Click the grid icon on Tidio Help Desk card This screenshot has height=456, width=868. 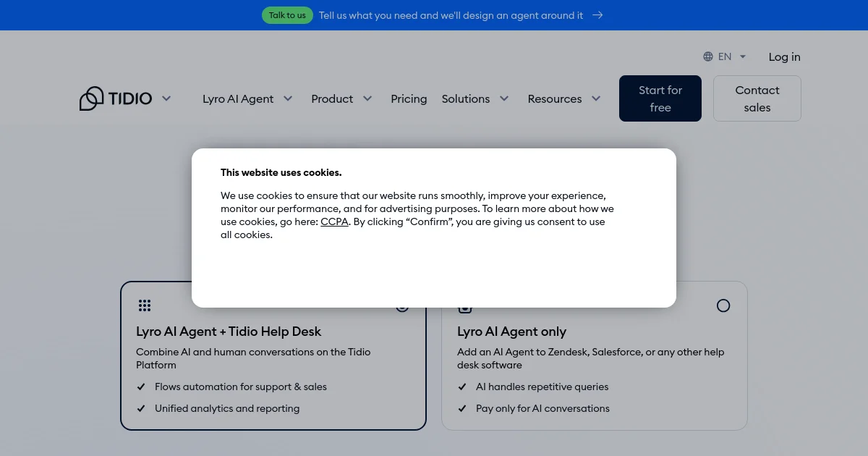145,305
